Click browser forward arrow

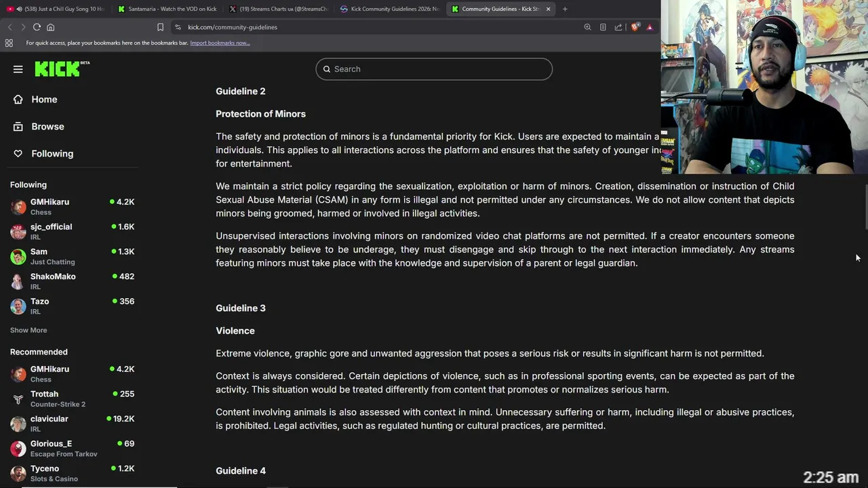pyautogui.click(x=22, y=27)
